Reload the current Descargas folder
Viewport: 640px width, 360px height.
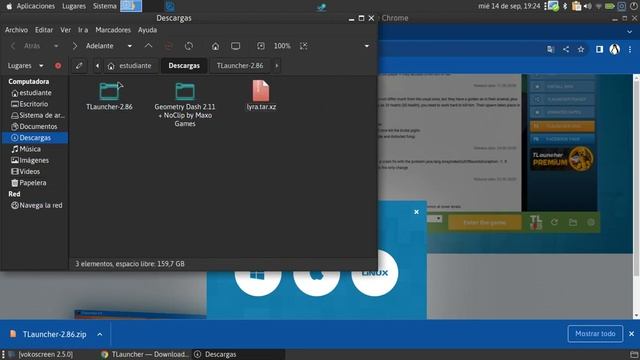tap(189, 46)
